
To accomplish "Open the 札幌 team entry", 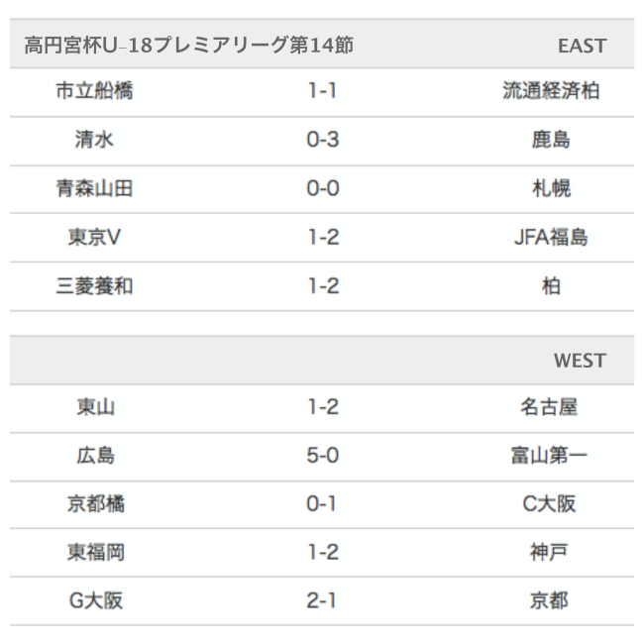I will click(551, 188).
